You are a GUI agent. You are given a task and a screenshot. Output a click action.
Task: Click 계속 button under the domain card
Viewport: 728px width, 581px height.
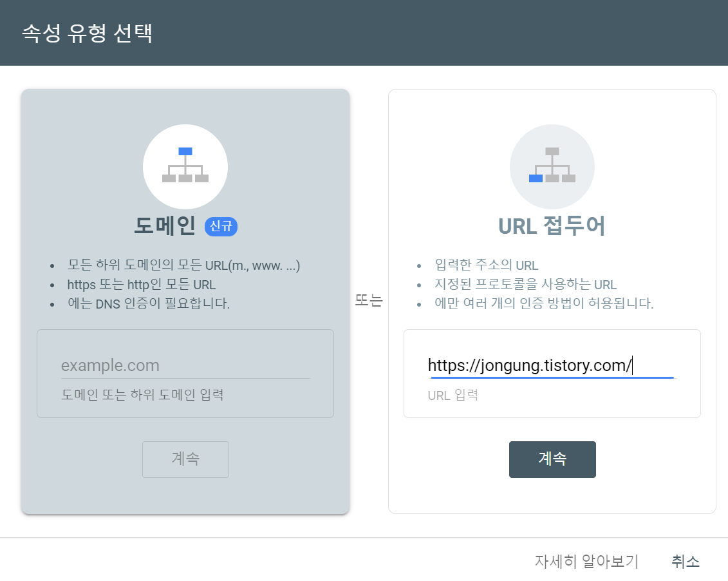[x=186, y=459]
